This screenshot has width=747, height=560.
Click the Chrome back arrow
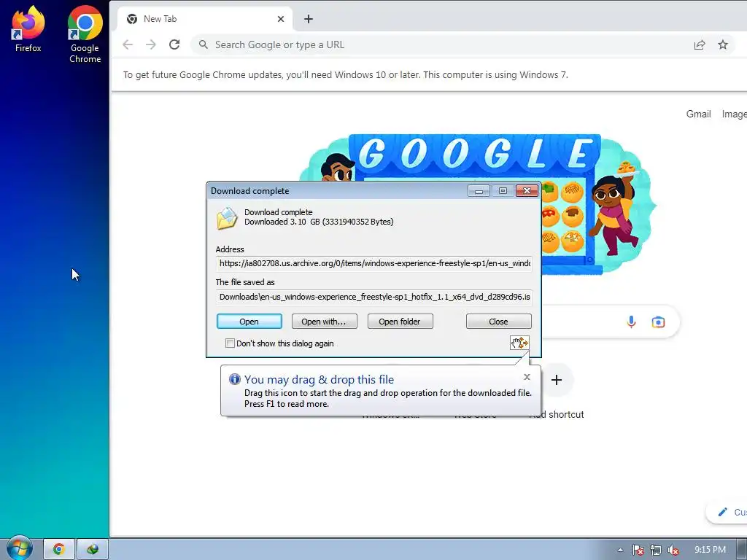pyautogui.click(x=128, y=44)
